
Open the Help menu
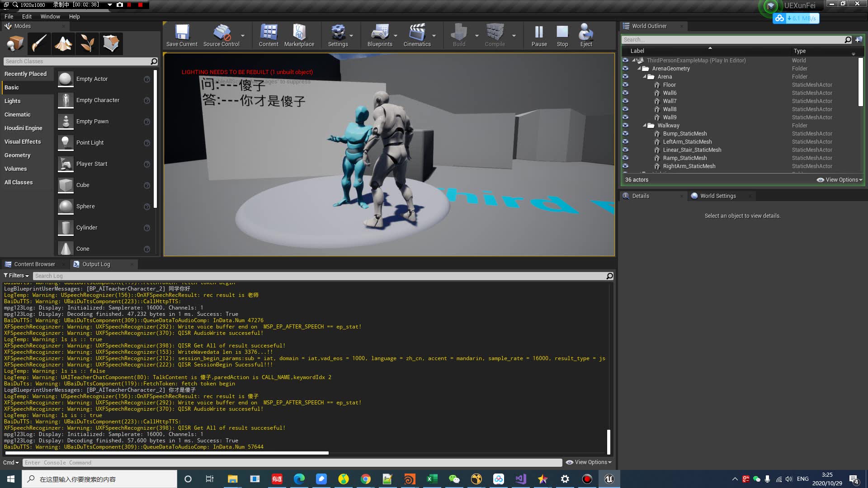pos(74,16)
